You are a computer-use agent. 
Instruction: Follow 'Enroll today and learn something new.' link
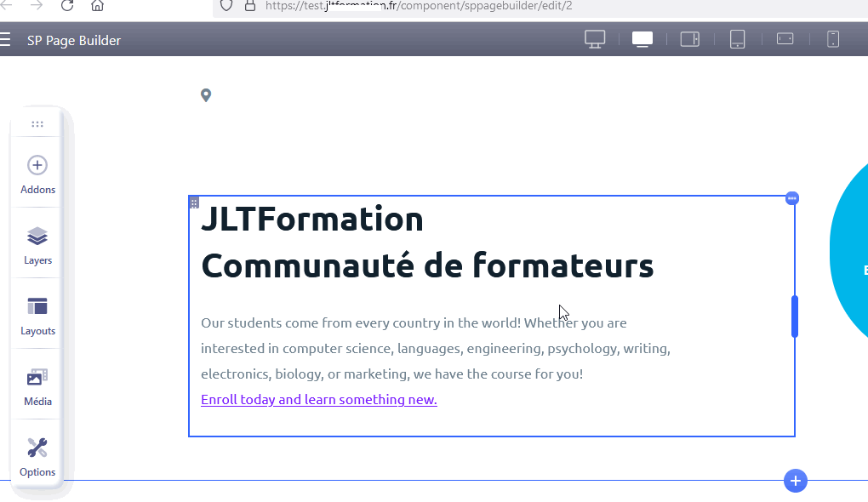[319, 400]
